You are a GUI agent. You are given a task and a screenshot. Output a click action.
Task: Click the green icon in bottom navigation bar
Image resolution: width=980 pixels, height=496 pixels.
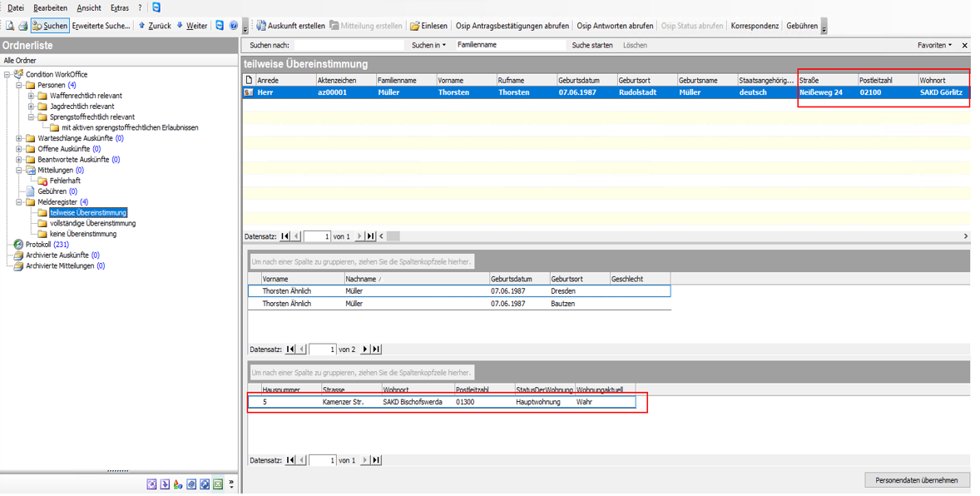tap(218, 484)
